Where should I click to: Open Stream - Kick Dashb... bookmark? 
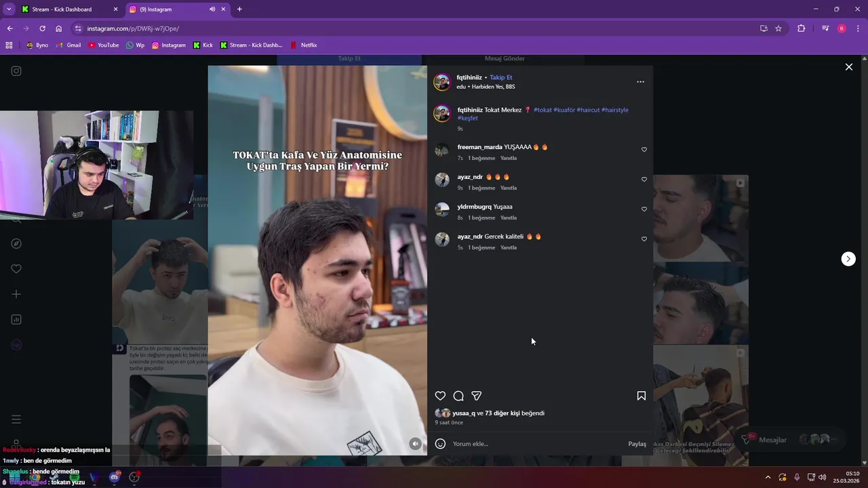click(250, 45)
